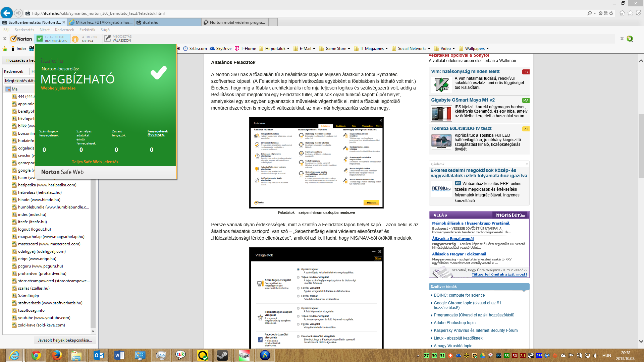Image resolution: width=644 pixels, height=362 pixels.
Task: Open the address bar search dropdown arrow
Action: (595, 13)
